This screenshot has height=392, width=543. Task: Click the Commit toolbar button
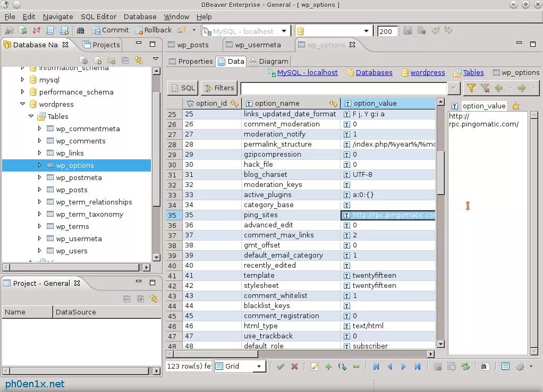(110, 30)
